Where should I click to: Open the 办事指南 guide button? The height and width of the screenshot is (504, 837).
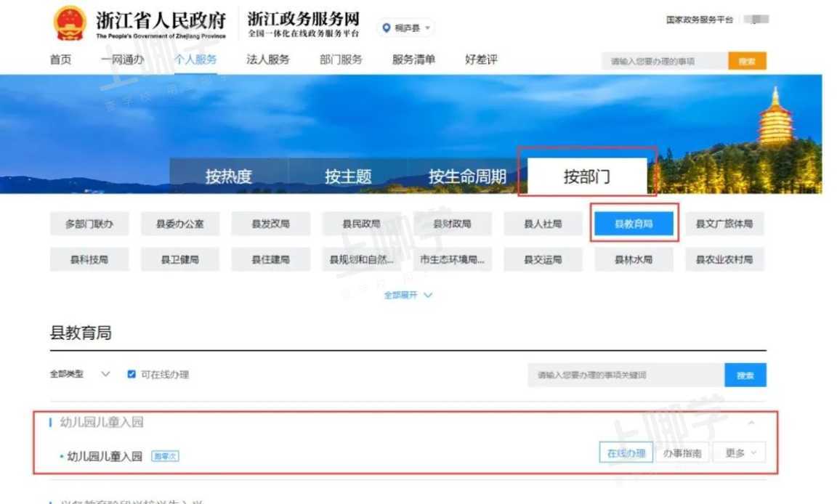coord(682,452)
